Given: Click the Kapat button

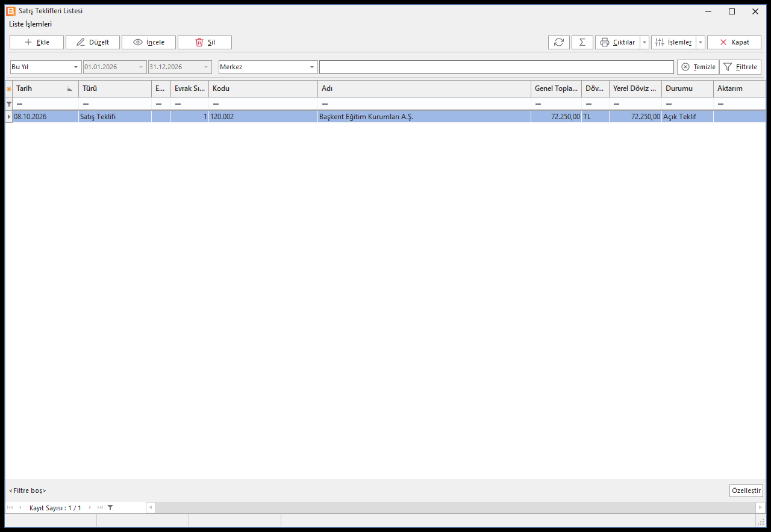Looking at the screenshot, I should click(x=734, y=42).
